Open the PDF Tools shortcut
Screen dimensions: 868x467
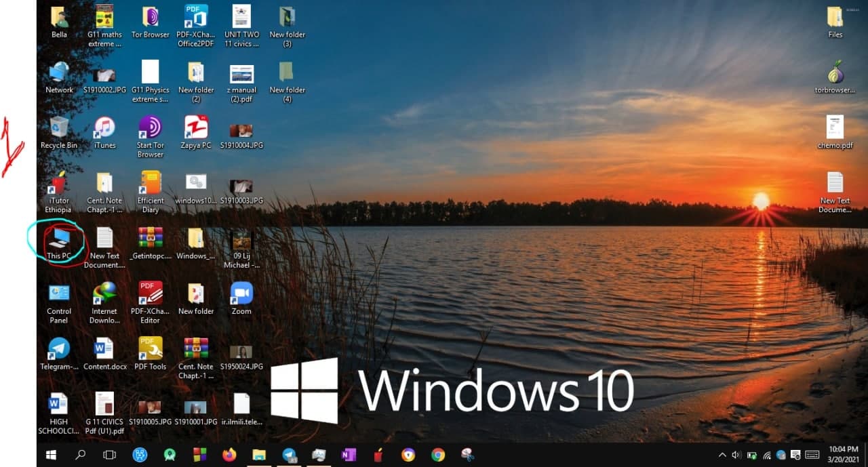(150, 353)
